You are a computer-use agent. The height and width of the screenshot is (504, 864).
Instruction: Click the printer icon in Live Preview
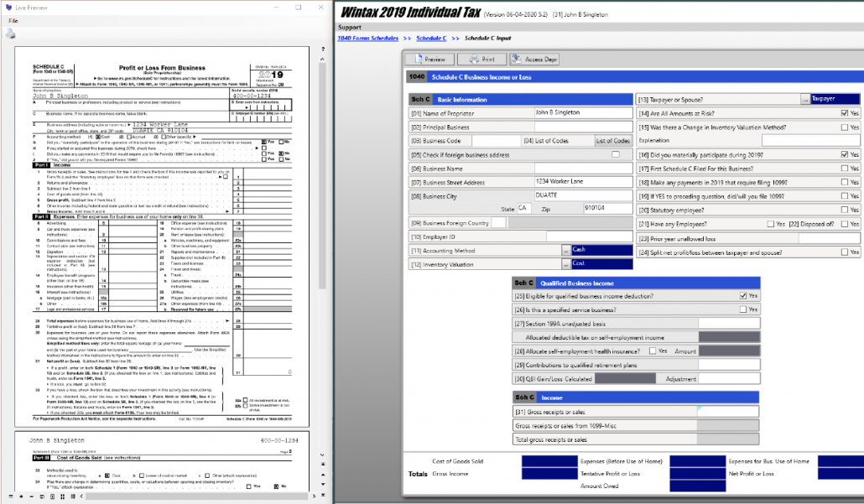[10, 34]
